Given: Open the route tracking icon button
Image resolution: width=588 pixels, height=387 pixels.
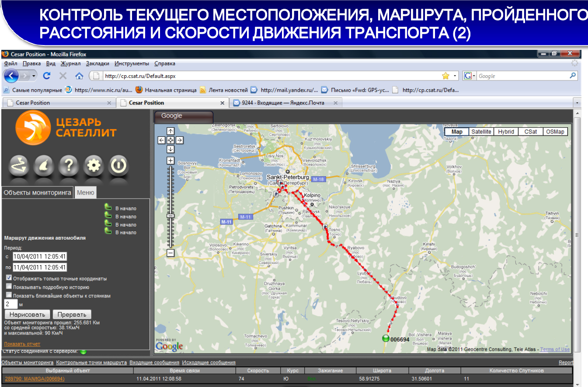Looking at the screenshot, I should pyautogui.click(x=19, y=166).
